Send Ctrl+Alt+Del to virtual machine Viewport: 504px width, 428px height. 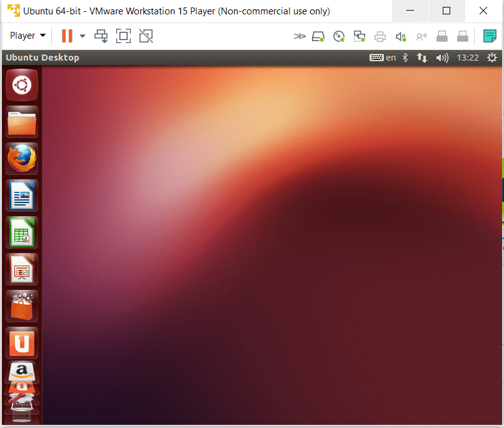pyautogui.click(x=101, y=36)
